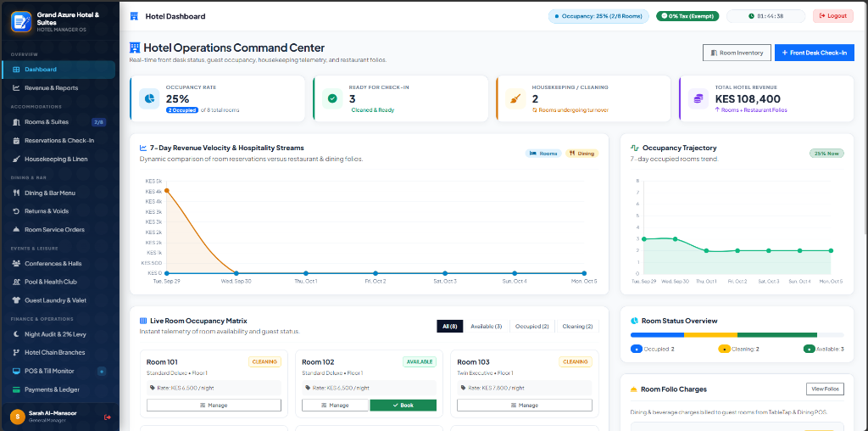
Task: Click the Room Status Overview pie icon
Action: (634, 321)
